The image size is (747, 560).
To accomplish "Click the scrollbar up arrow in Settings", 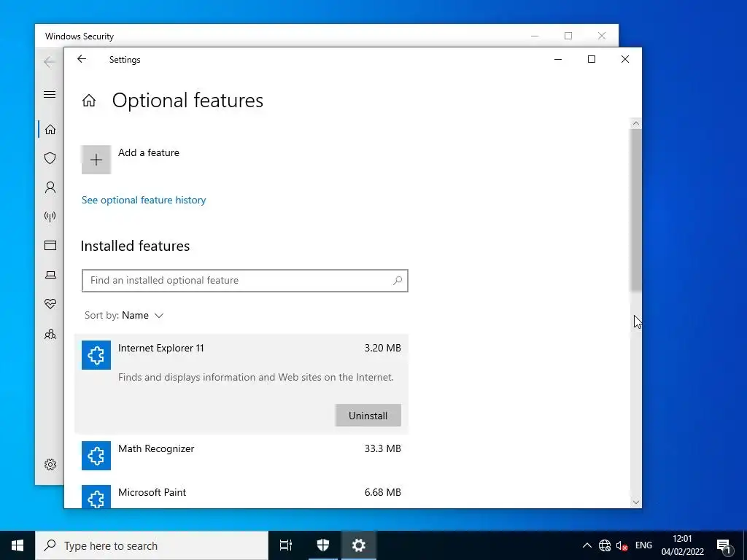I will [x=635, y=123].
